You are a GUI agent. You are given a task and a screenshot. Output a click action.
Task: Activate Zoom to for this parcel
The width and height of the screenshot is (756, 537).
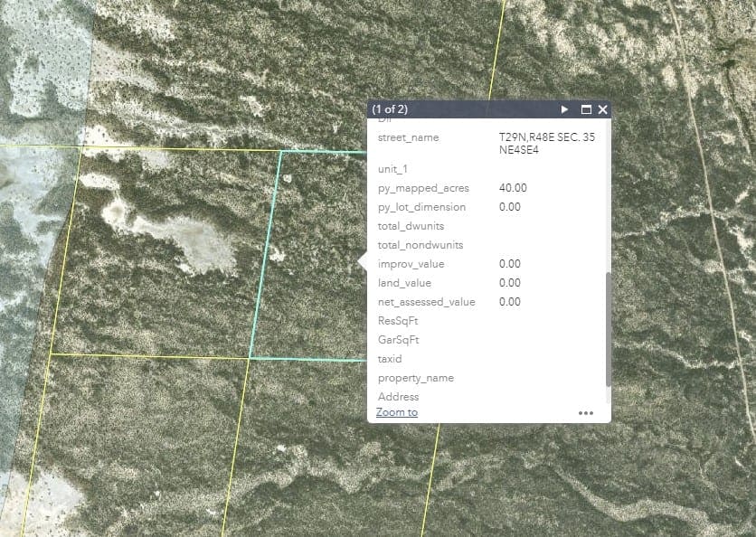click(395, 411)
